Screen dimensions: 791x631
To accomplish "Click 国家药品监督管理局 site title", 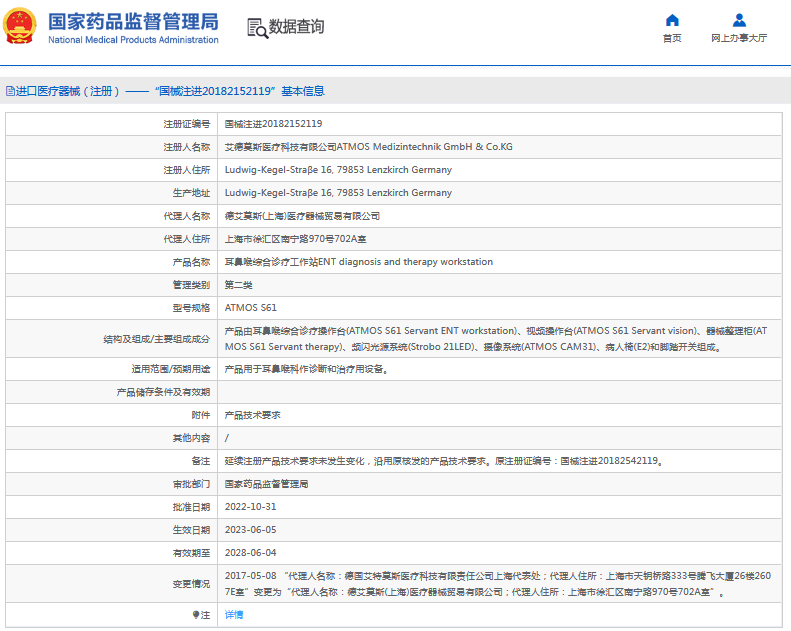I will (x=133, y=22).
